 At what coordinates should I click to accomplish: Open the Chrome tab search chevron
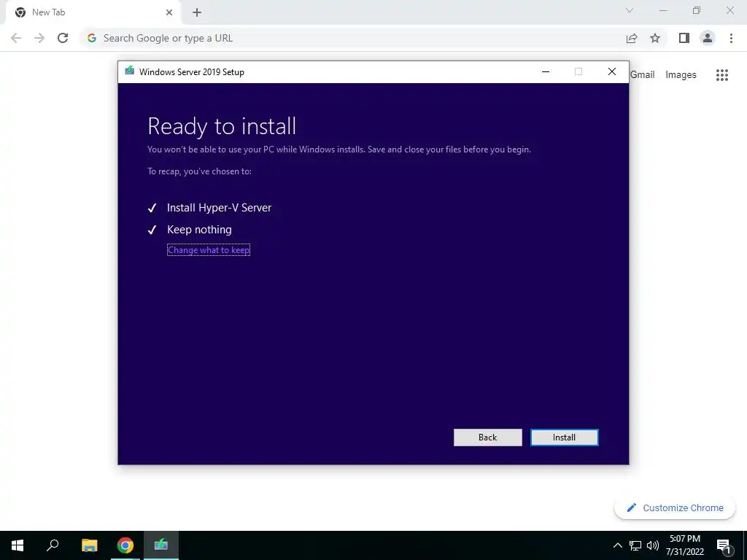pos(630,10)
